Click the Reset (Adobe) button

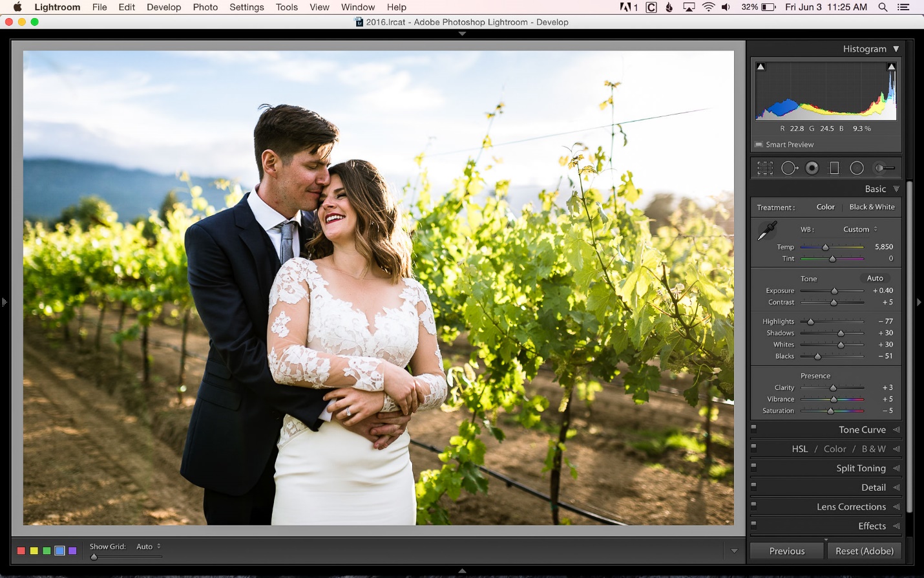point(865,551)
